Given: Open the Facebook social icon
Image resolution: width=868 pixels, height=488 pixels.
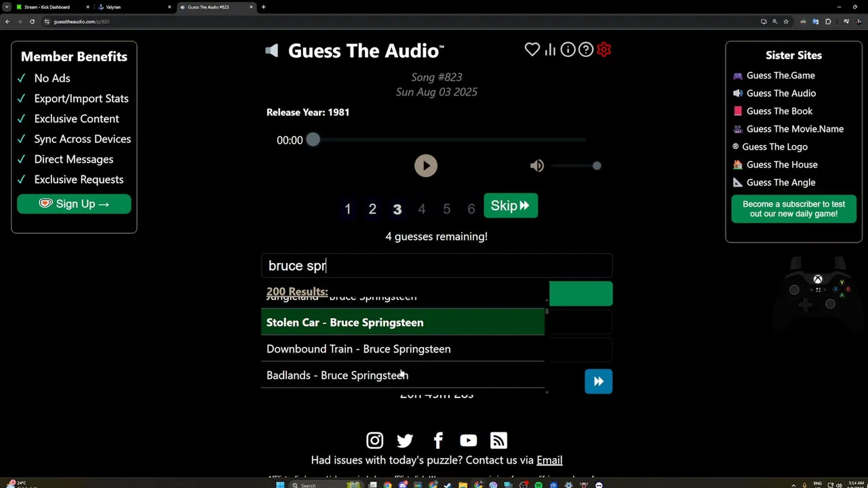Looking at the screenshot, I should tap(438, 441).
